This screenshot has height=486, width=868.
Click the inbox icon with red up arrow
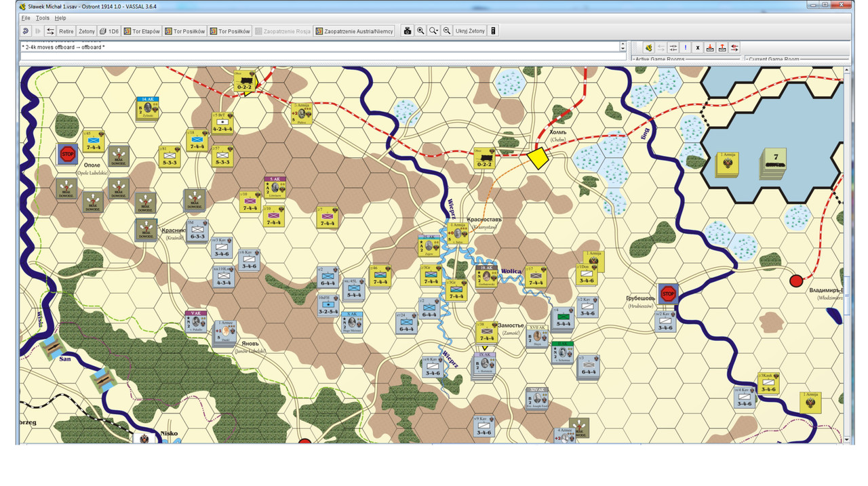tap(722, 47)
